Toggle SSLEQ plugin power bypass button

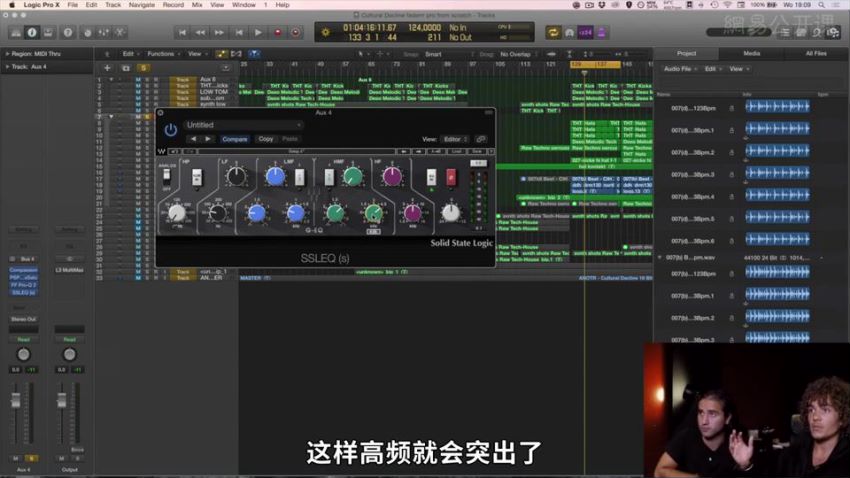click(171, 130)
